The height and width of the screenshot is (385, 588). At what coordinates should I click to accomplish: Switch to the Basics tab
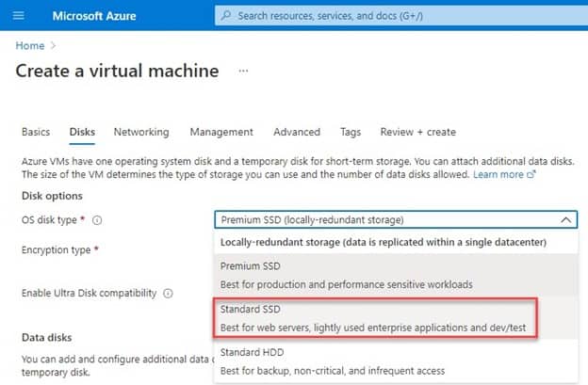coord(36,132)
